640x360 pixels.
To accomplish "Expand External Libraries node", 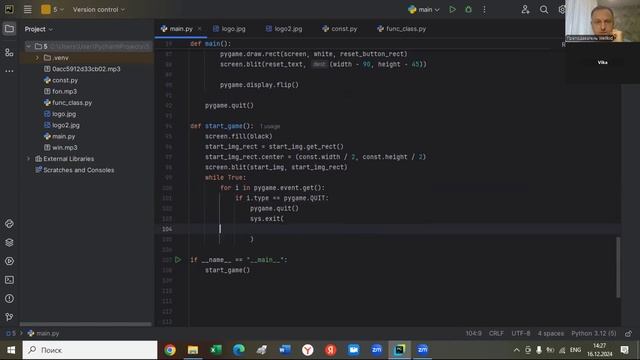I will [28, 159].
